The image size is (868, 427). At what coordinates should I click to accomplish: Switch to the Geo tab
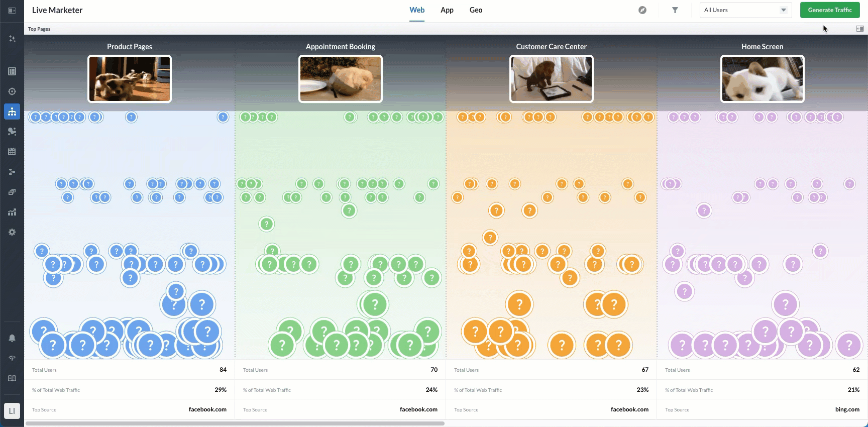(476, 10)
